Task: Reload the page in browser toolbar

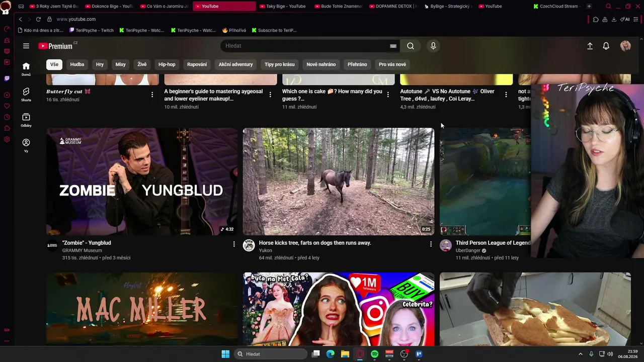Action: 38,19
